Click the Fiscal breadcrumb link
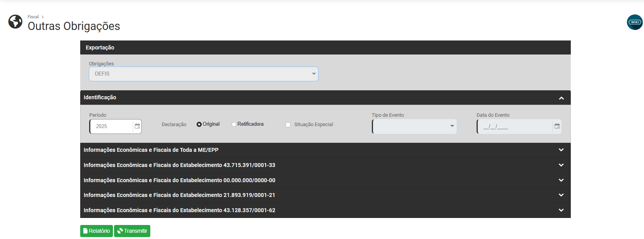 (33, 17)
